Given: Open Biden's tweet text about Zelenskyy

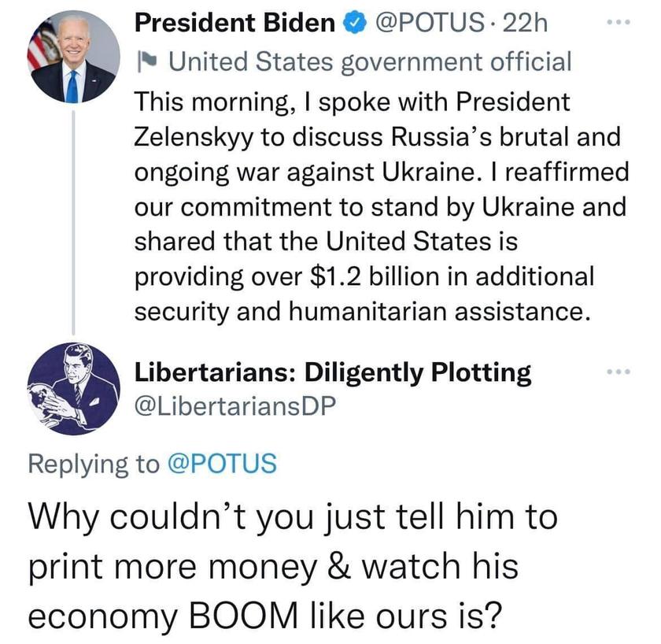Looking at the screenshot, I should click(x=382, y=207).
